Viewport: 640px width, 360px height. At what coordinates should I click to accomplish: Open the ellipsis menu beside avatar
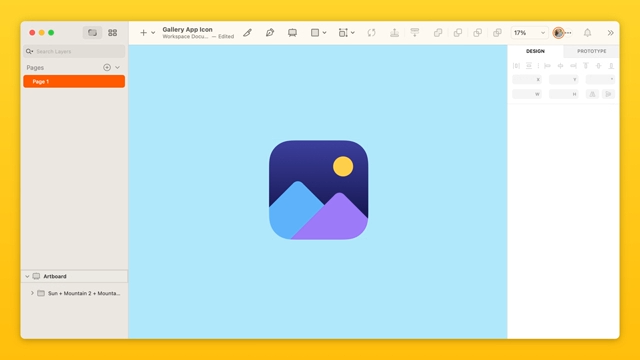click(568, 33)
